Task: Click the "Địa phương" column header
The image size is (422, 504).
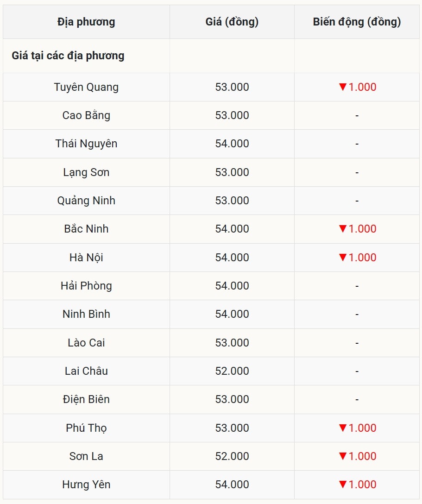Action: point(86,22)
